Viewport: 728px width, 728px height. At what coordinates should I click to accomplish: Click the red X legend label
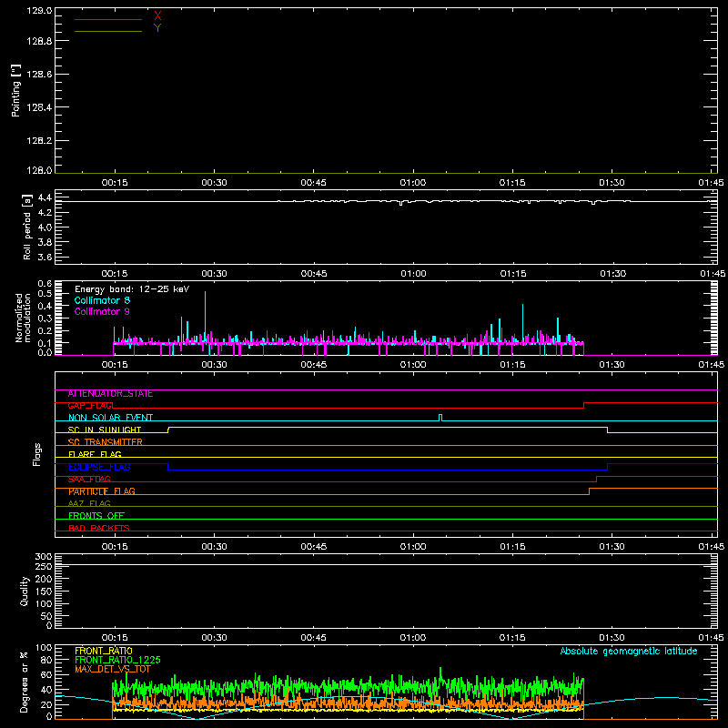point(157,16)
